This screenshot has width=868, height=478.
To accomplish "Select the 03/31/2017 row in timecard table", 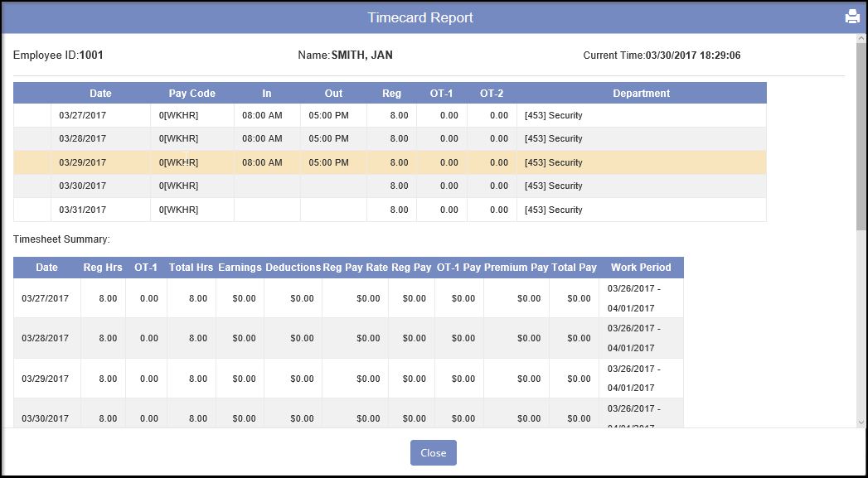I will click(83, 210).
